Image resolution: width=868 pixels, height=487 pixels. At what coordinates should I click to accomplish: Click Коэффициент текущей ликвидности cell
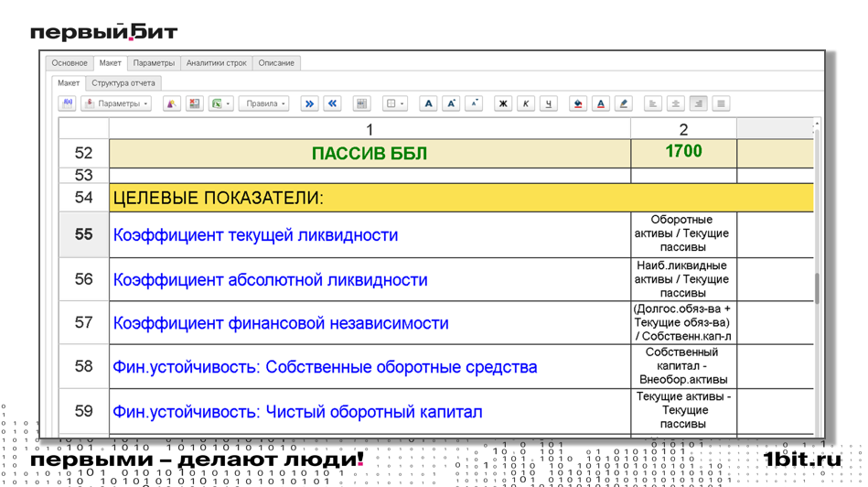click(370, 235)
